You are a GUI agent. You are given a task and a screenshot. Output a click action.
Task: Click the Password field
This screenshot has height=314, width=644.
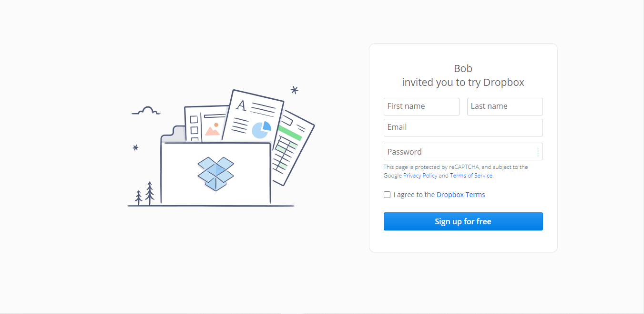(x=458, y=152)
